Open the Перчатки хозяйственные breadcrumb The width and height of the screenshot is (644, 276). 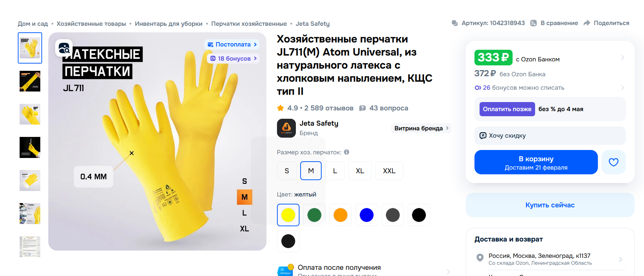249,24
